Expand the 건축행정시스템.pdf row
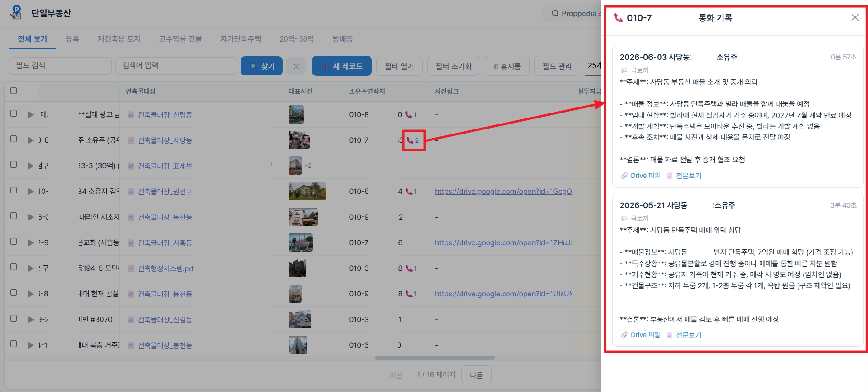The height and width of the screenshot is (392, 868). [31, 268]
